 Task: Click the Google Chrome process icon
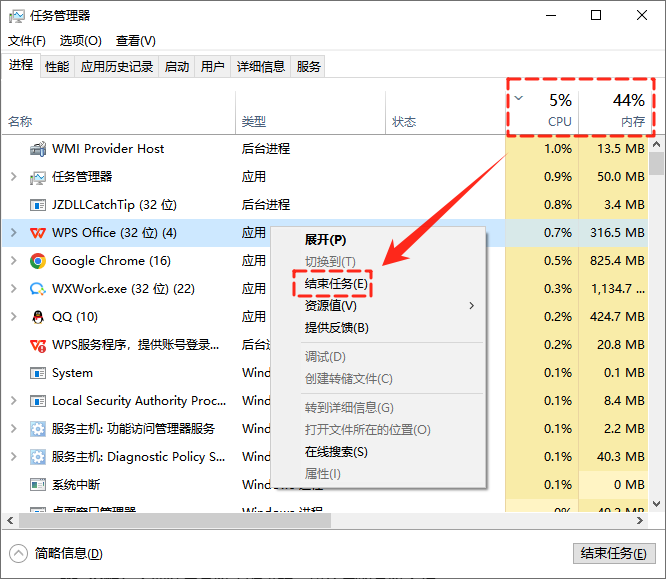point(38,261)
